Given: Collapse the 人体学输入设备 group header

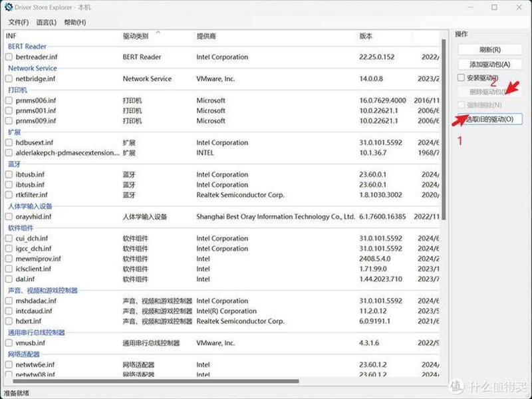Looking at the screenshot, I should point(30,206).
